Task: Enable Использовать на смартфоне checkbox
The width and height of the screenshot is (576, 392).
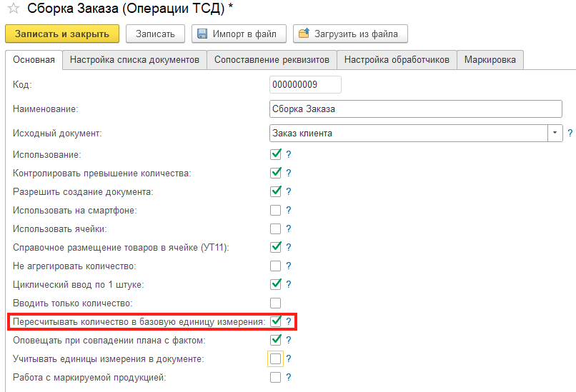Action: pos(276,211)
